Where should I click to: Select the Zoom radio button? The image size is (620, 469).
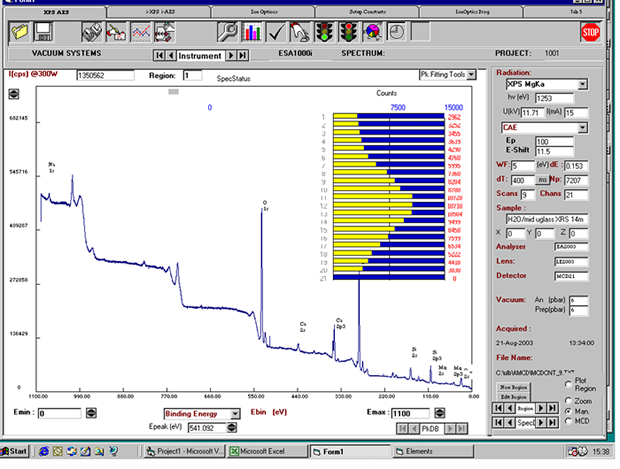pyautogui.click(x=568, y=401)
